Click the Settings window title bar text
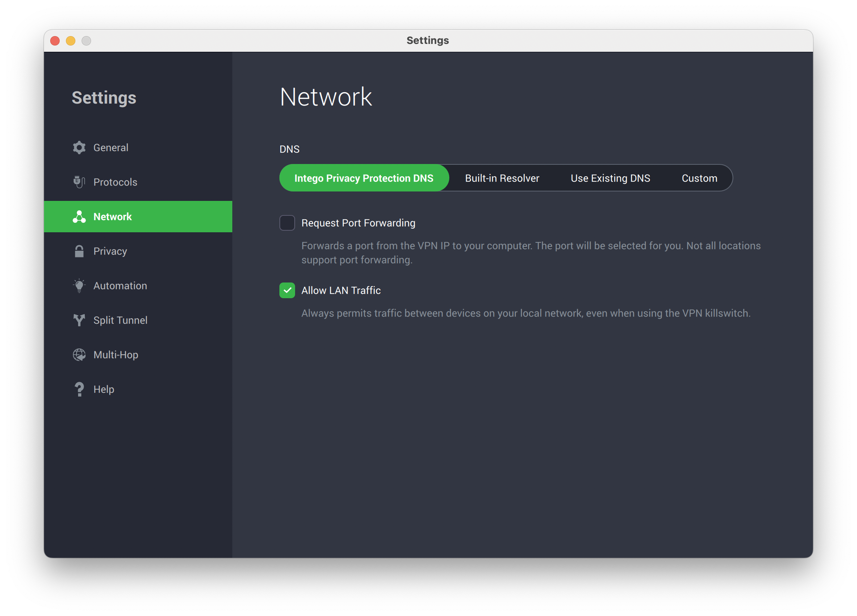Image resolution: width=857 pixels, height=616 pixels. [x=428, y=40]
